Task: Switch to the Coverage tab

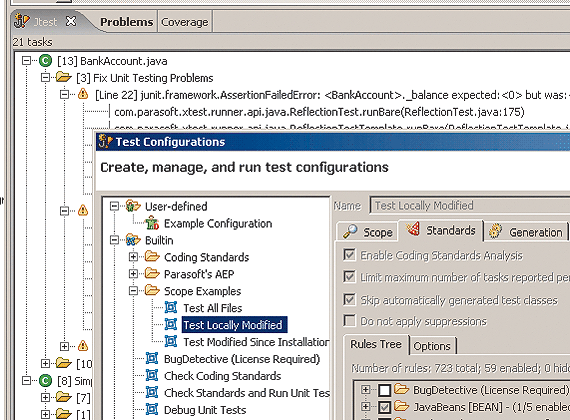Action: click(x=185, y=22)
